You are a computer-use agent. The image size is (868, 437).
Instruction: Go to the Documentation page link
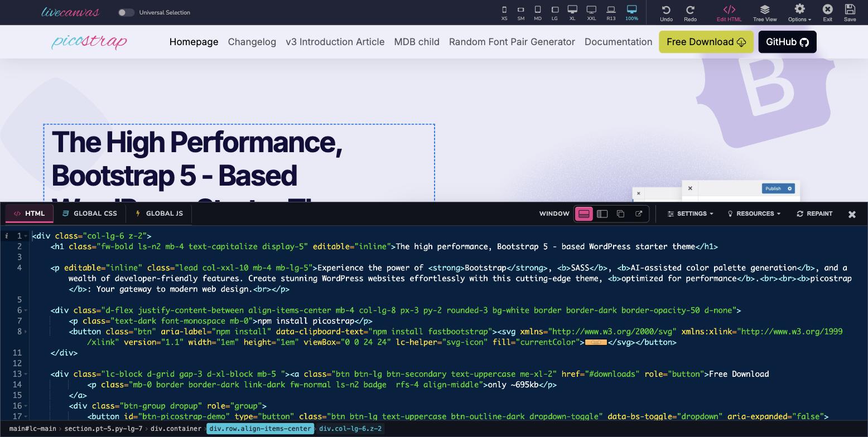(618, 42)
